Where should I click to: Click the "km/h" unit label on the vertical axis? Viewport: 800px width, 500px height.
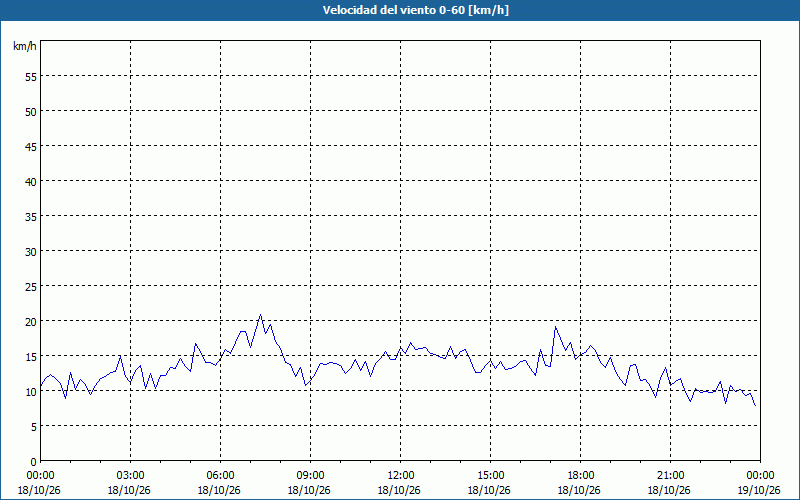pyautogui.click(x=25, y=46)
